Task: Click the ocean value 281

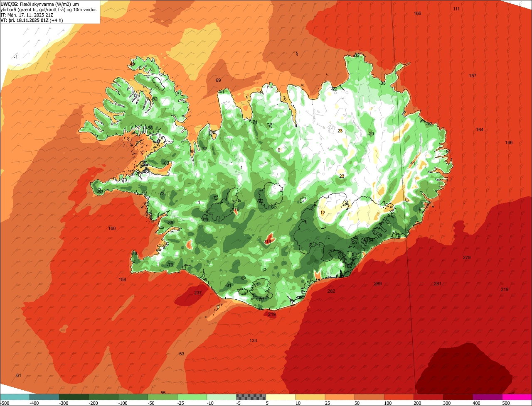Action: click(437, 284)
